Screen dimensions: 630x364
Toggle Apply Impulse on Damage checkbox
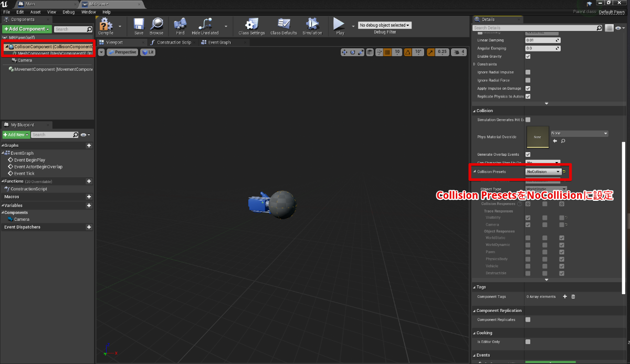(x=528, y=88)
